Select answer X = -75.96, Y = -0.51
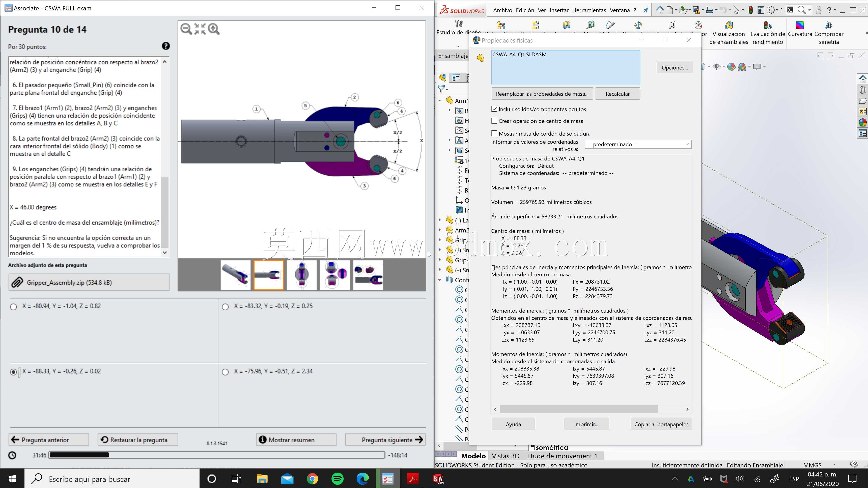Image resolution: width=868 pixels, height=488 pixels. 225,372
